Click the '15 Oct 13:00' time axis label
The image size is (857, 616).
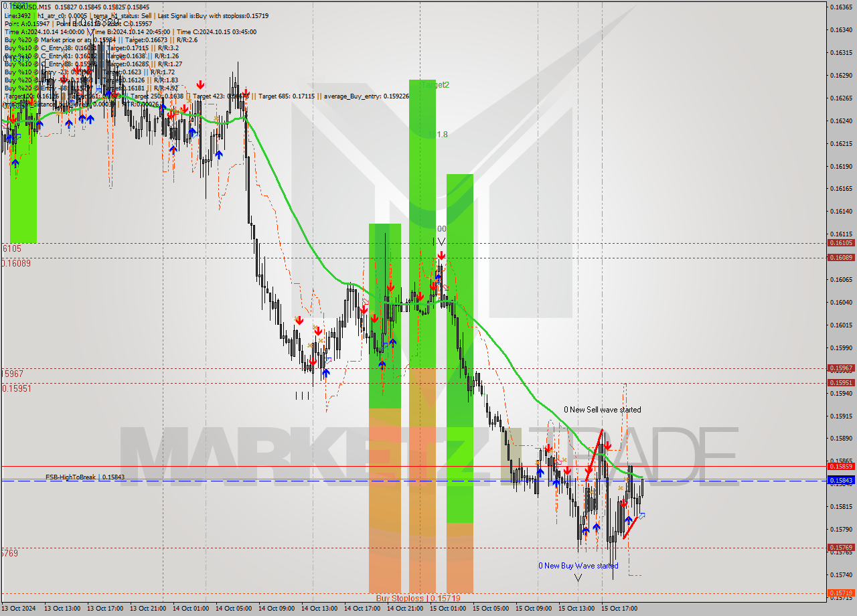[576, 609]
